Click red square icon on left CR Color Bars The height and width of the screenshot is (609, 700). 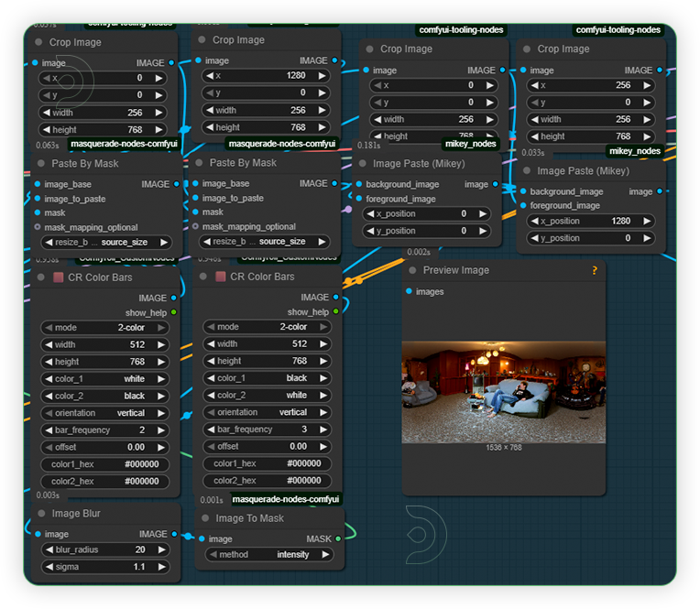point(58,277)
